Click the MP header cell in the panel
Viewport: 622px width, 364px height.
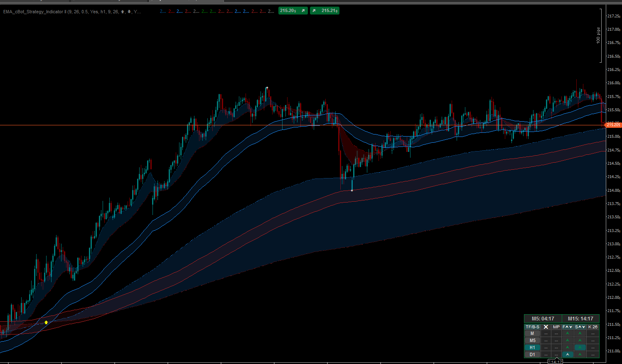pos(556,327)
